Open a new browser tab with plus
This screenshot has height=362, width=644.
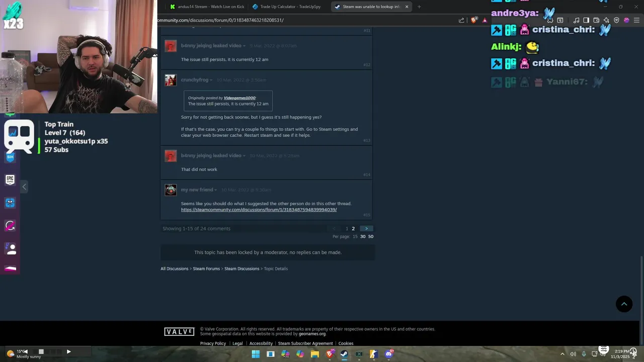pos(419,7)
